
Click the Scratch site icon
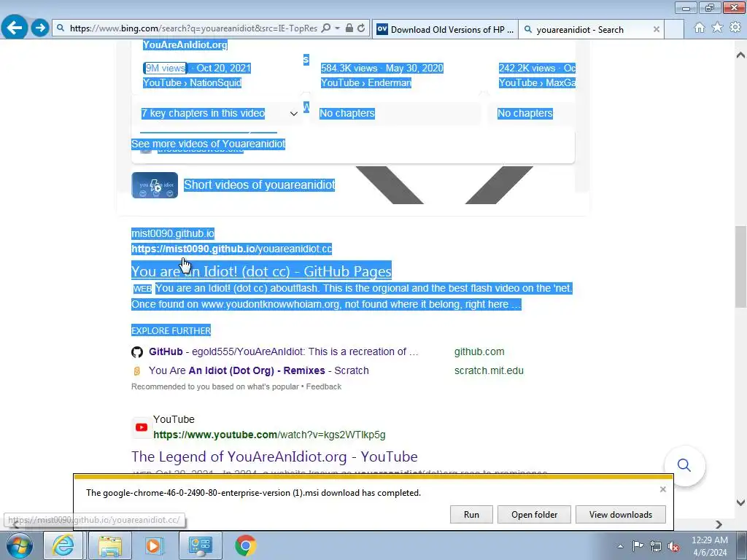(137, 371)
